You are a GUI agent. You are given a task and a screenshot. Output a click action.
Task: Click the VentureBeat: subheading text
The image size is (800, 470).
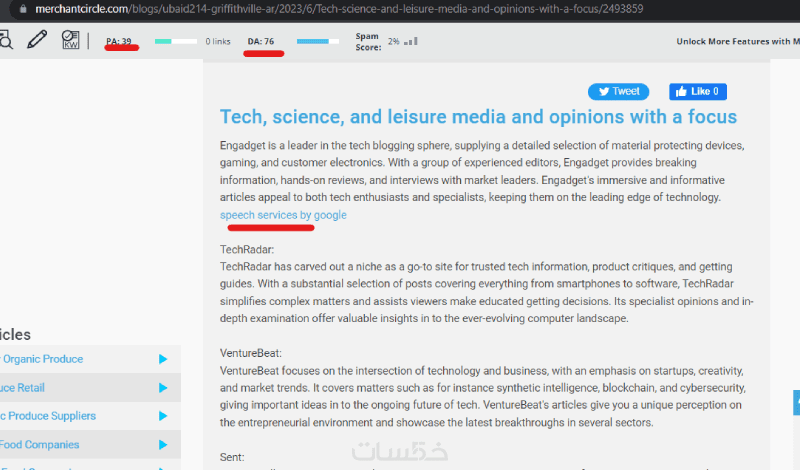tap(251, 353)
